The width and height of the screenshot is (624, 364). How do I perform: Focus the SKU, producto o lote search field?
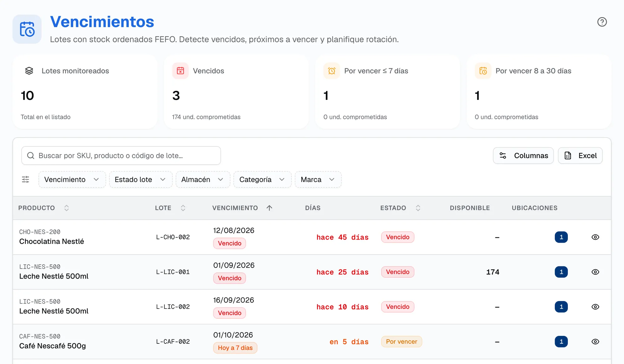click(121, 155)
